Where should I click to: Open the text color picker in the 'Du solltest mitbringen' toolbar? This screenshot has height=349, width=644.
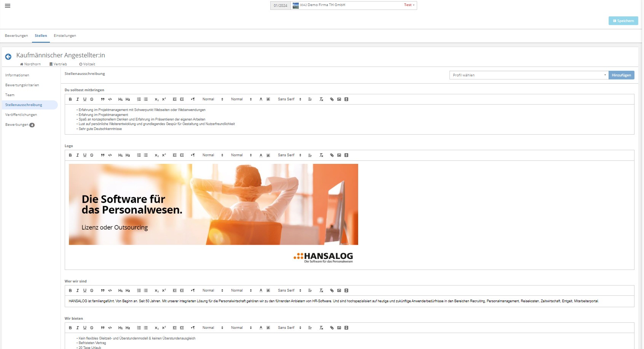261,99
